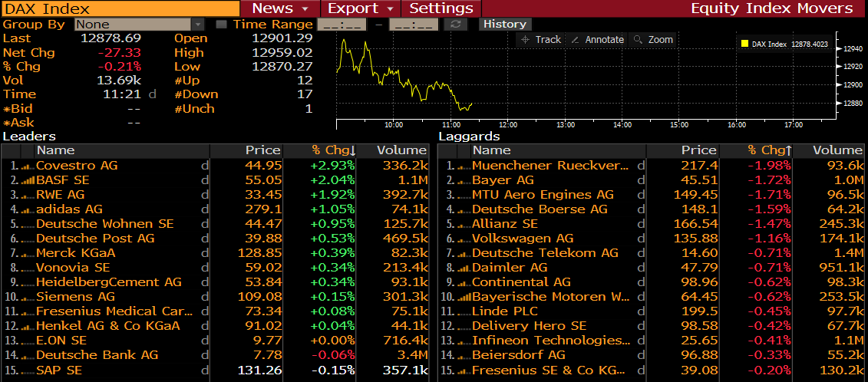868x382 pixels.
Task: Select MTU Aero Engines AG row
Action: 651,195
